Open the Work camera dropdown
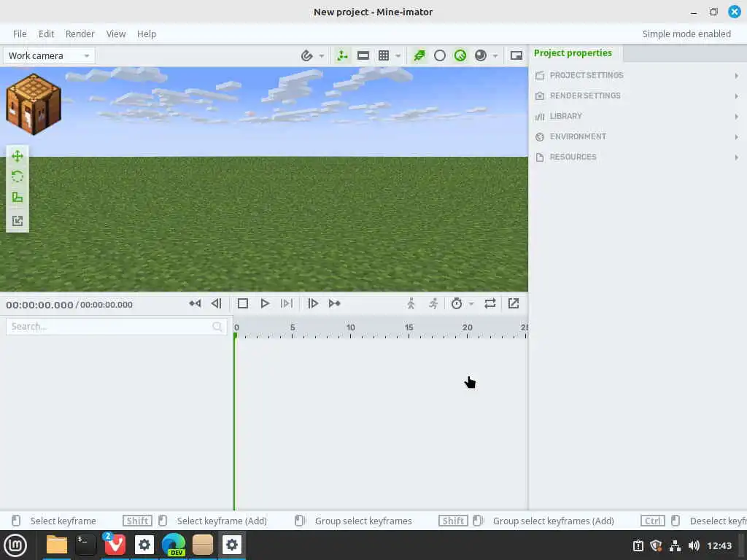Screen dimensions: 747x560 click(49, 55)
